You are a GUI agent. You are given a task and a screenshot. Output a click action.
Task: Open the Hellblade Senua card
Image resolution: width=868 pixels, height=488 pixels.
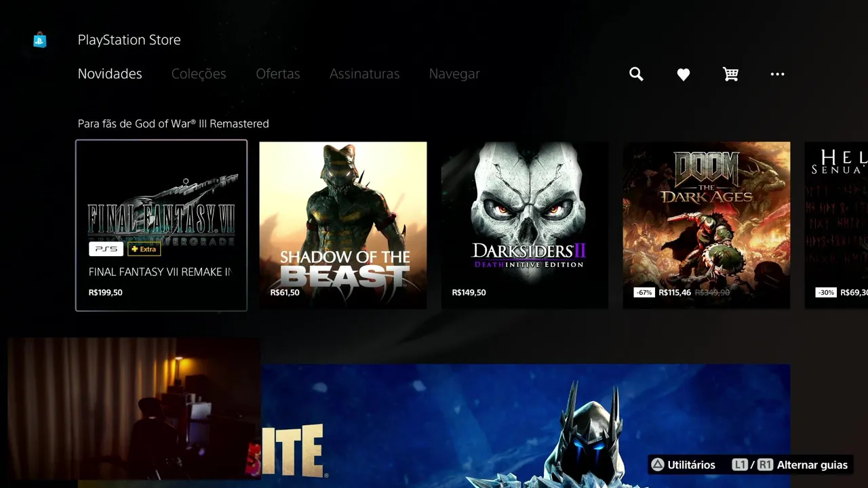[836, 225]
